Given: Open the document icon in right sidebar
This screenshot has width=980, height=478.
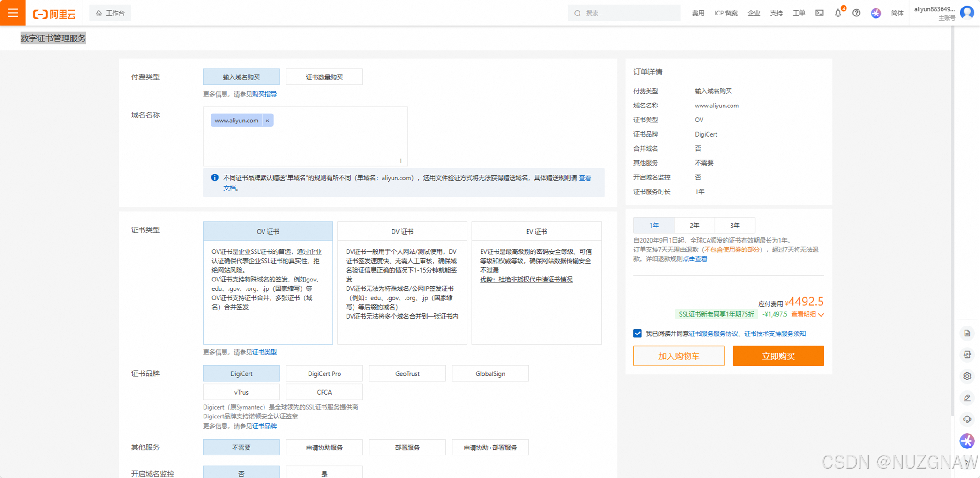Looking at the screenshot, I should [x=967, y=333].
